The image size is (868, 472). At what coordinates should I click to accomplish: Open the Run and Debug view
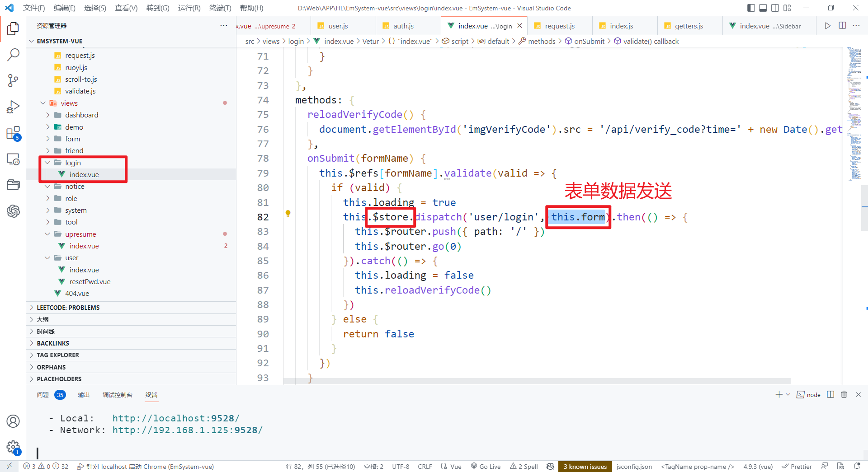click(x=13, y=107)
